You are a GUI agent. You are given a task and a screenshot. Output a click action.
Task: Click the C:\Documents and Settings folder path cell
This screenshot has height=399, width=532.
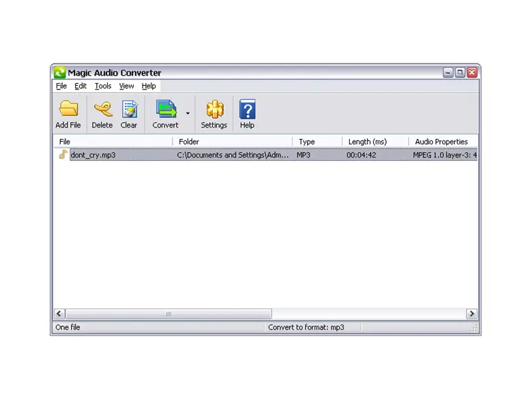click(x=233, y=155)
